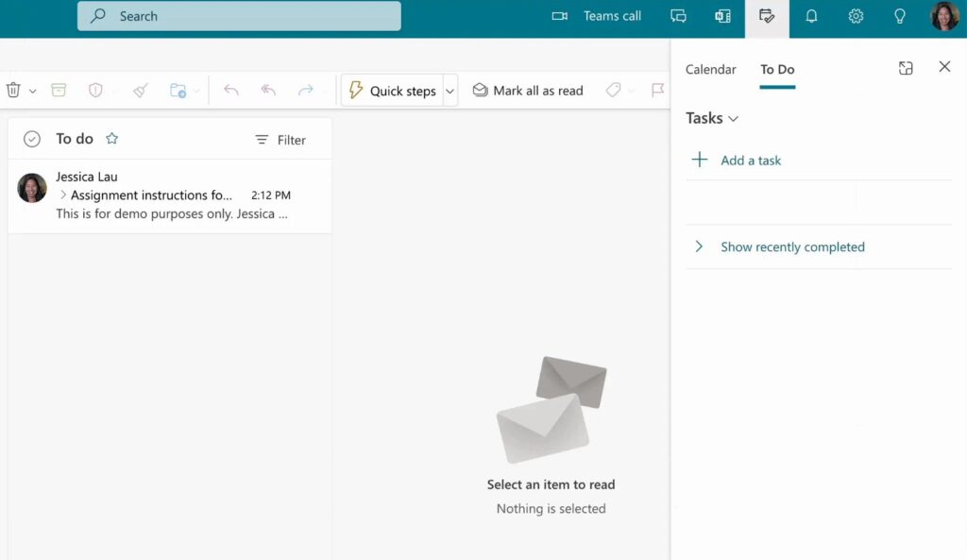Click the Reply all icon
The height and width of the screenshot is (560, 967).
click(x=268, y=90)
